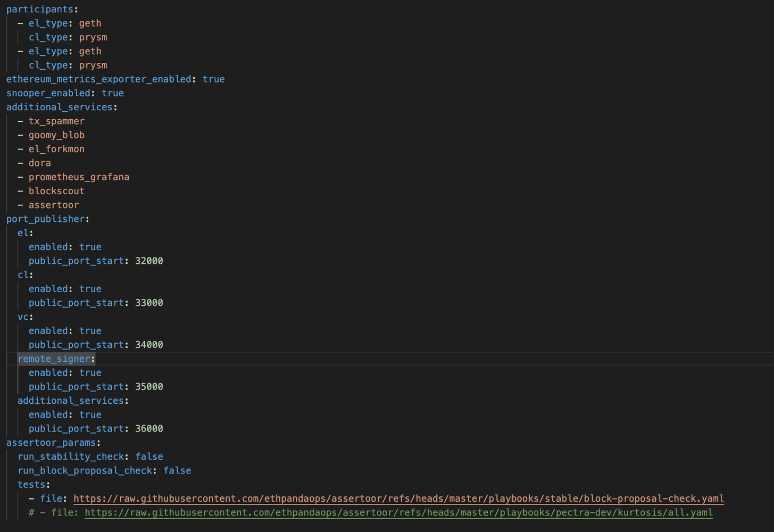Click the participants key
Viewport: 774px width, 532px height.
coord(40,9)
